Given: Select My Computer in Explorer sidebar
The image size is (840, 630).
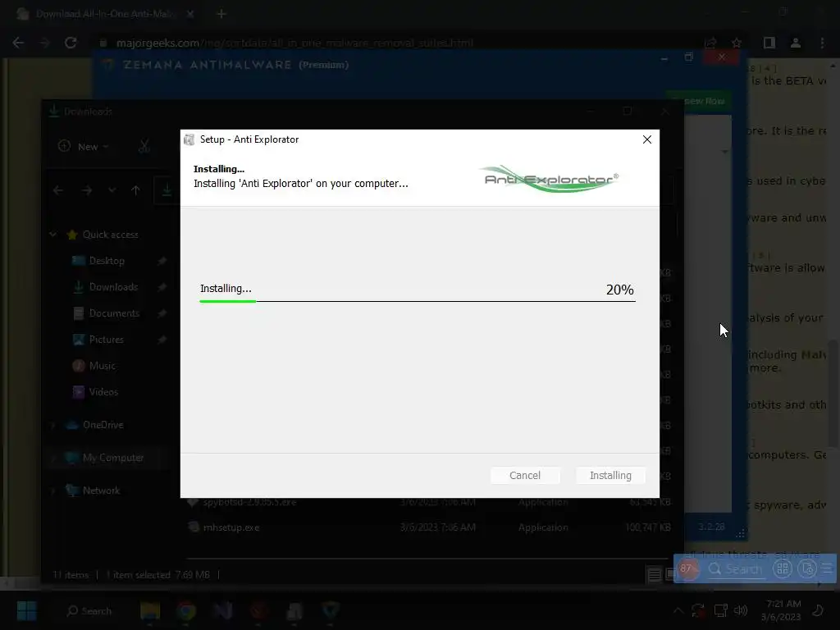Looking at the screenshot, I should pyautogui.click(x=113, y=458).
